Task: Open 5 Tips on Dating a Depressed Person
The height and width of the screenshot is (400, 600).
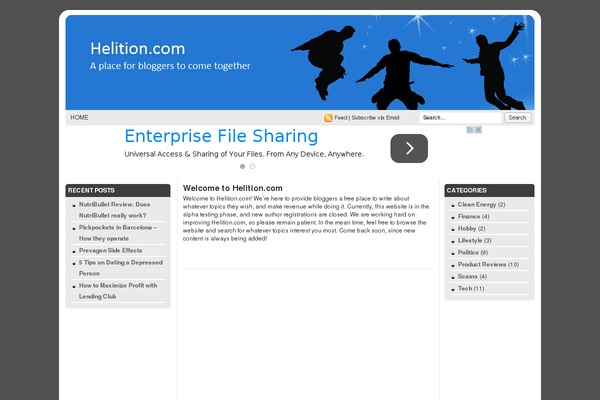Action: point(121,268)
